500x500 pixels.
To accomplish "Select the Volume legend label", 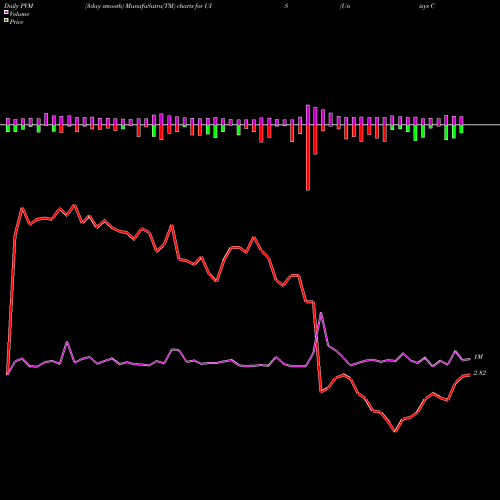I will point(19,14).
